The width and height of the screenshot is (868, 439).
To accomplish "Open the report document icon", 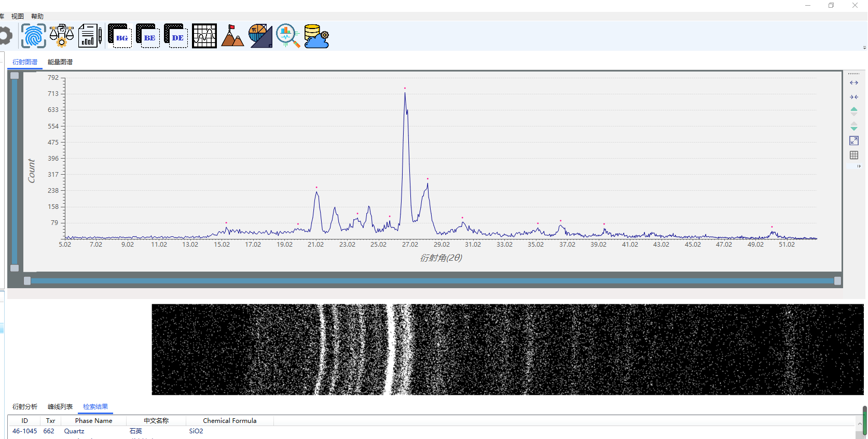I will pyautogui.click(x=90, y=36).
